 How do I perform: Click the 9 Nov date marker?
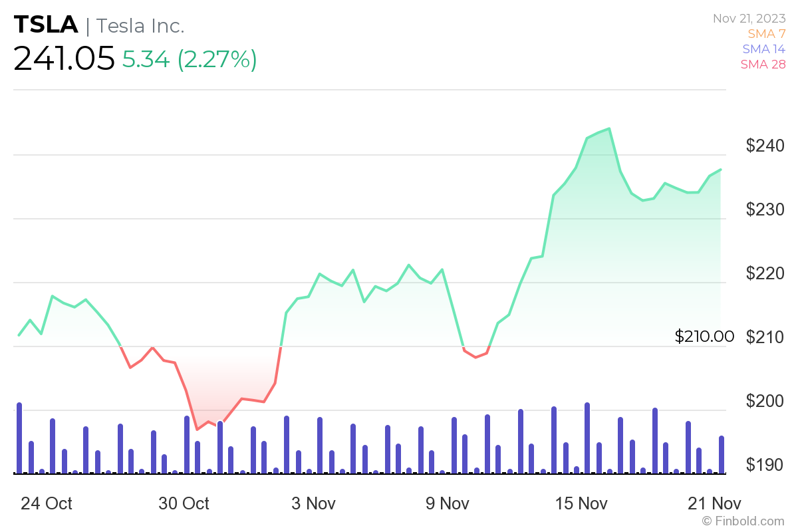pos(448,503)
